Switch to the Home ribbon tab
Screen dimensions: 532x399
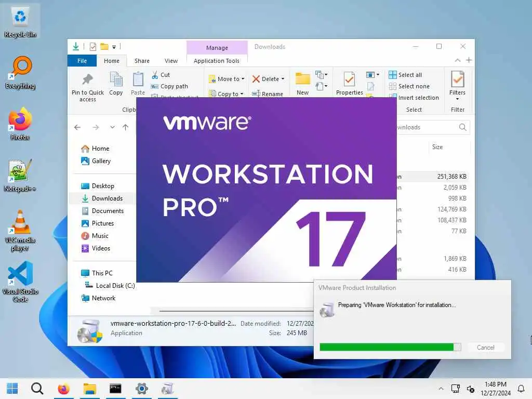(x=112, y=61)
